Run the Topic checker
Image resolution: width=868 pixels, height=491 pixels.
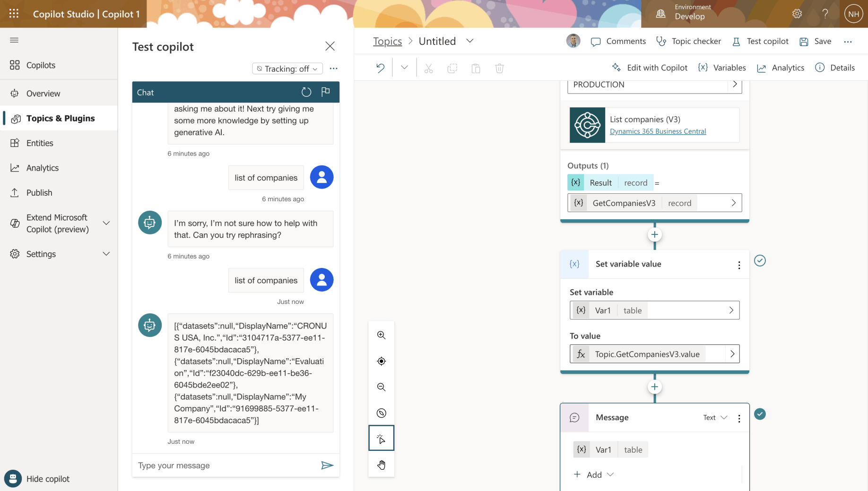tap(689, 41)
